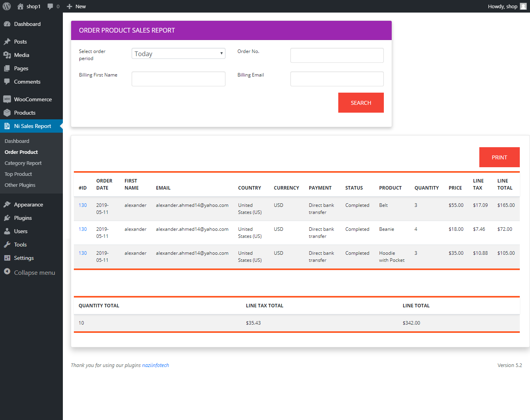530x420 pixels.
Task: Open order 130 from the report table
Action: point(83,205)
